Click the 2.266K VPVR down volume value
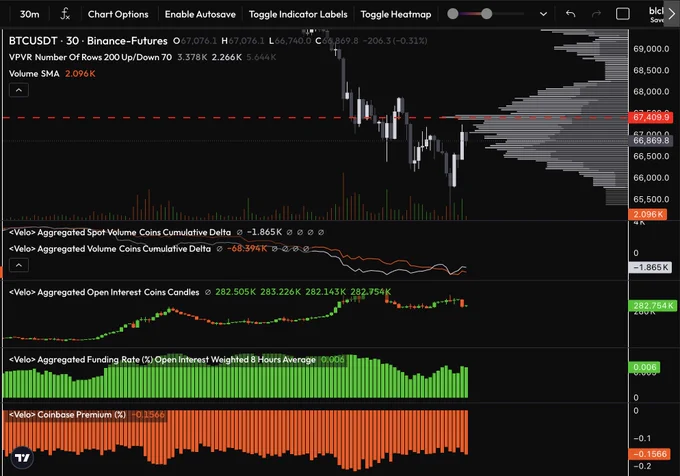Screen dimensions: 680x476 226,57
